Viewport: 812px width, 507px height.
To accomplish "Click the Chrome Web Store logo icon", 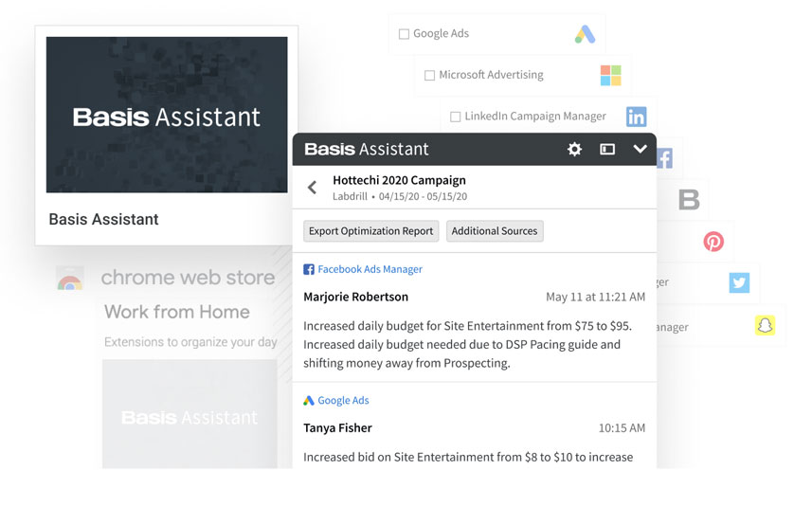I will [x=69, y=278].
